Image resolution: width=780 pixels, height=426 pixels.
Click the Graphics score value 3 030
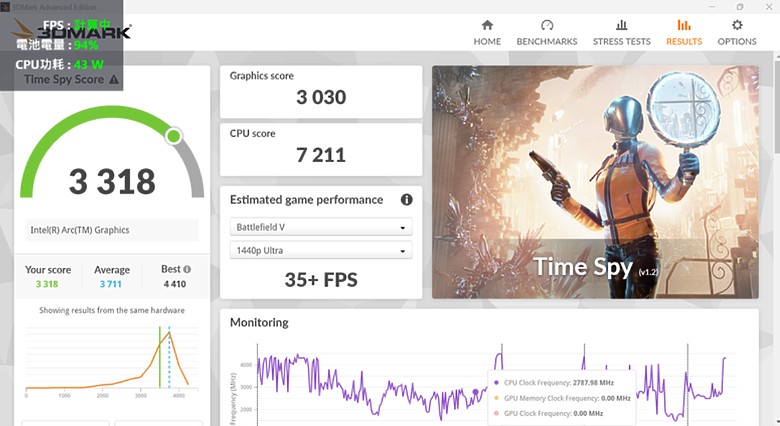coord(321,98)
